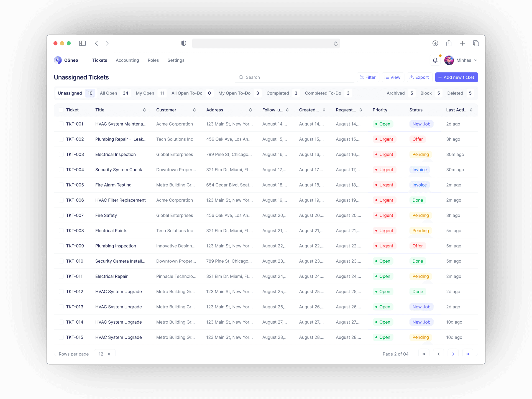Go forward with the browser forward arrow
Image resolution: width=532 pixels, height=399 pixels.
pos(107,43)
